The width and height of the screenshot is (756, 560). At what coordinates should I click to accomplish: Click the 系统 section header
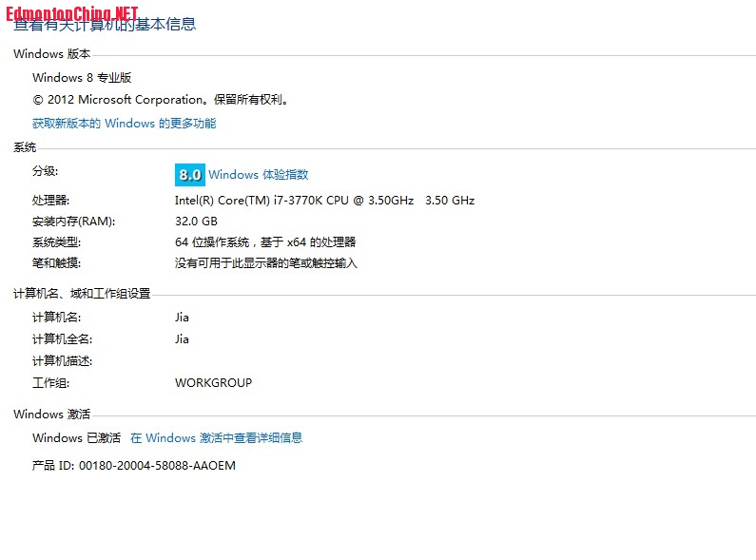click(25, 147)
